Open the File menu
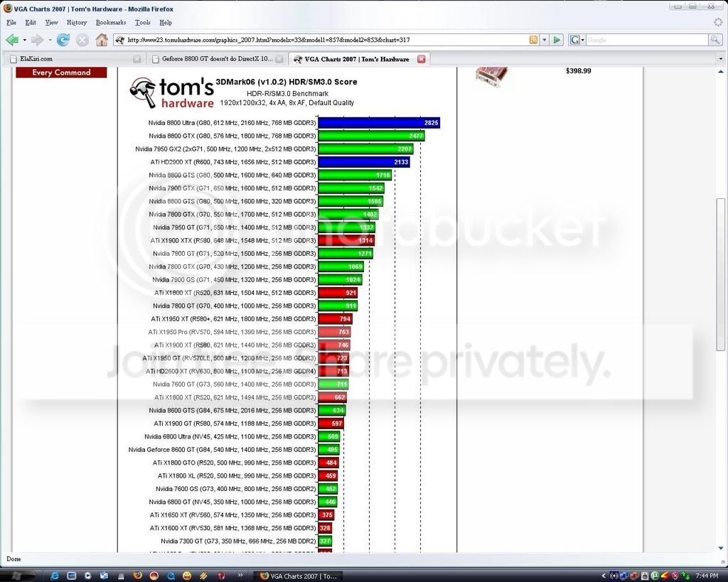Viewport: 728px width, 582px height. [x=11, y=22]
